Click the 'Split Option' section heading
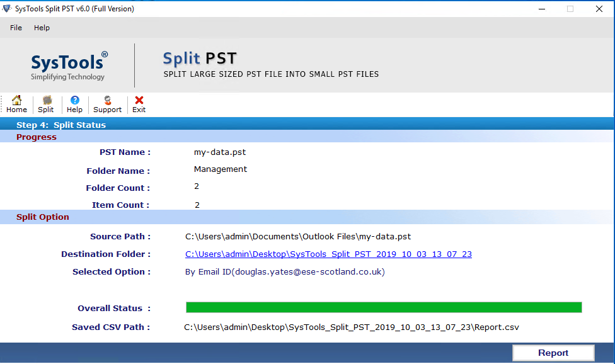615x364 pixels. [43, 217]
